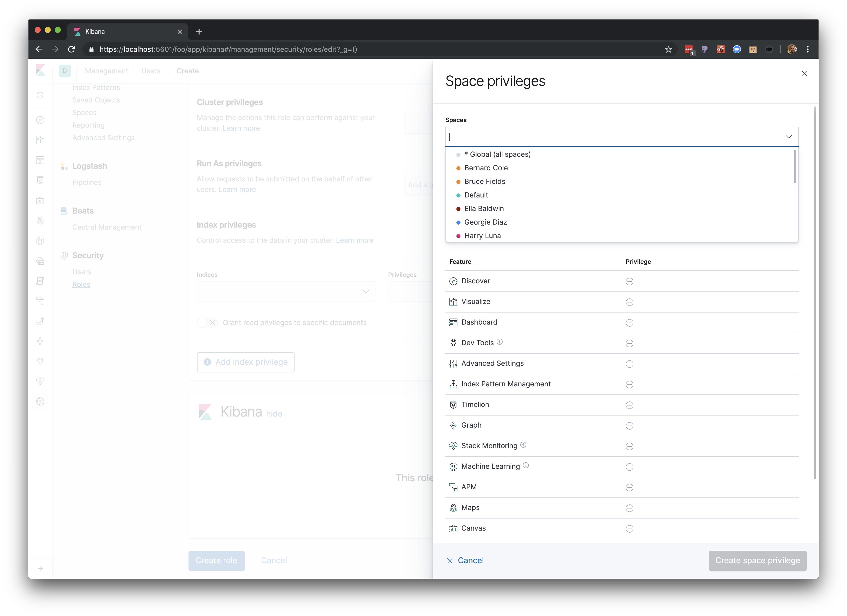Click the APM feature icon

[x=453, y=487]
